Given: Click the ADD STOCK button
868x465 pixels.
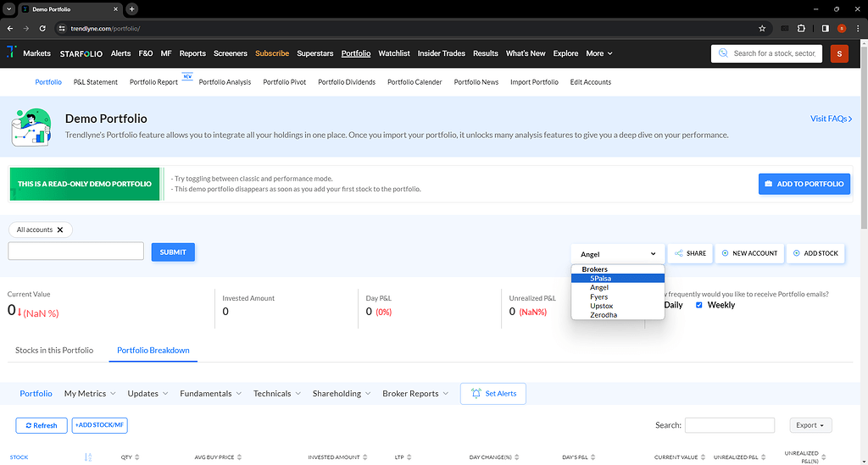Looking at the screenshot, I should [x=815, y=253].
